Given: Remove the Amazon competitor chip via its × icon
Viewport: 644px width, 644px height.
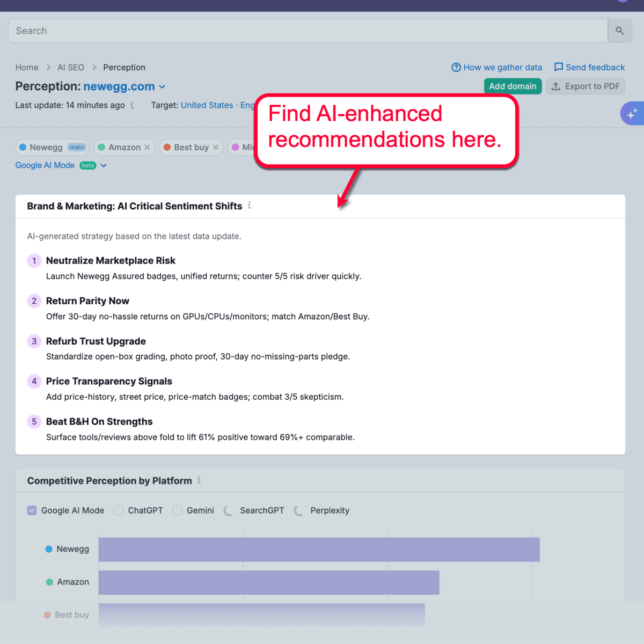Looking at the screenshot, I should tap(148, 147).
